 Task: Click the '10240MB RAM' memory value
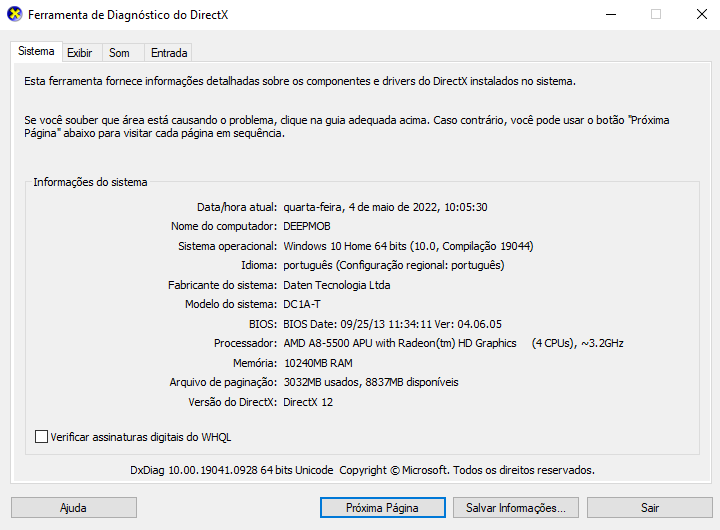[x=318, y=363]
